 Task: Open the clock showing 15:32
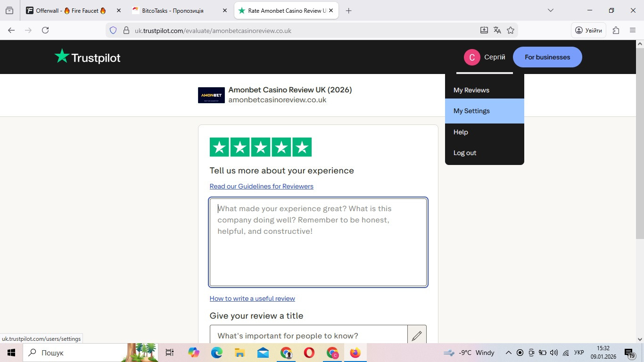point(603,353)
